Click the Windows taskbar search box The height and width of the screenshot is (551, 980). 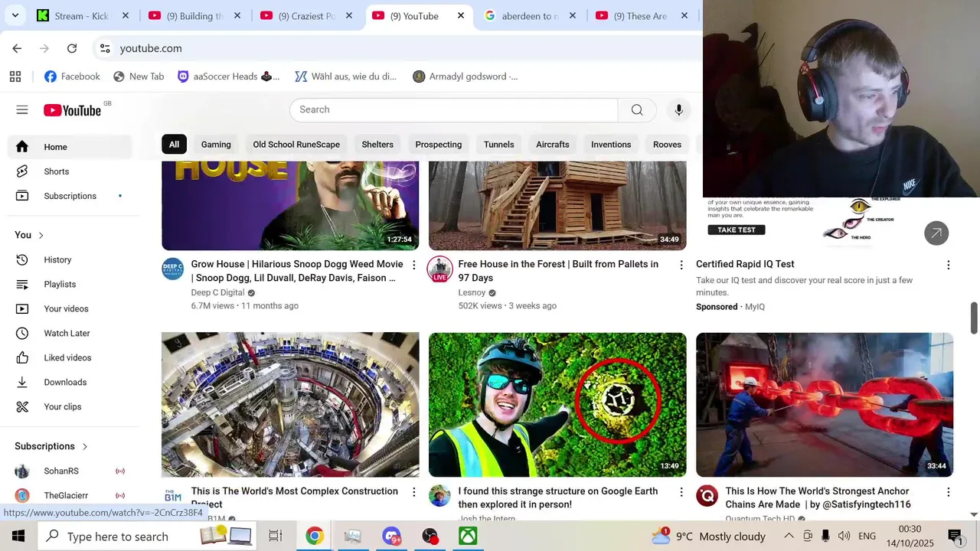pos(148,536)
